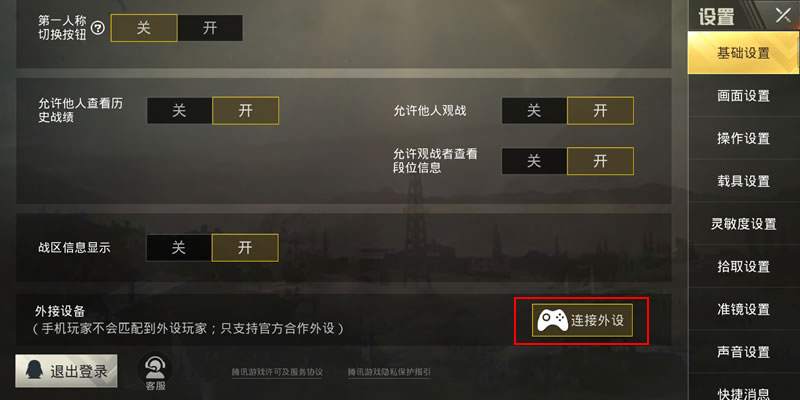Click the question mark help icon
Image resolution: width=800 pixels, height=400 pixels.
(x=97, y=28)
